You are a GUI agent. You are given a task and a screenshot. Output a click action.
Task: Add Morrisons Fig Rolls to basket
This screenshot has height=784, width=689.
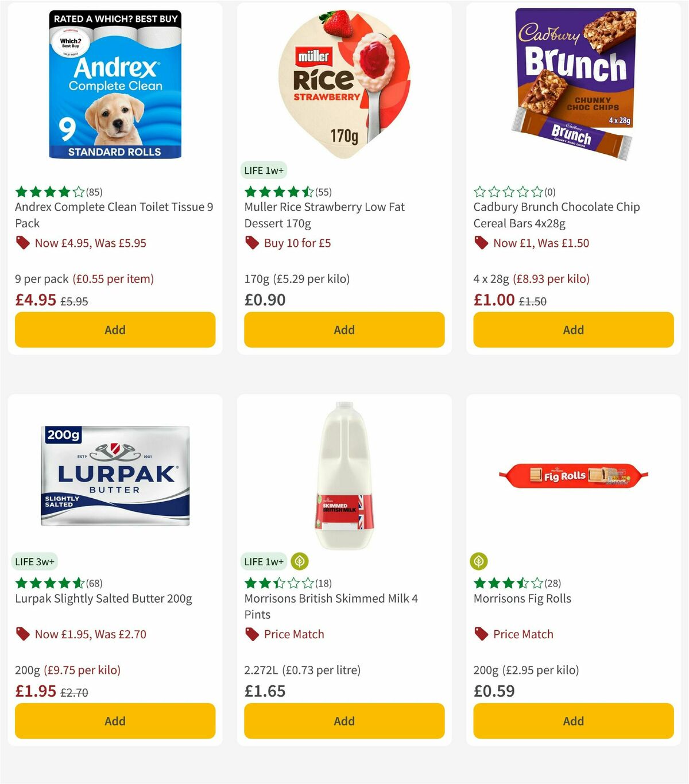click(572, 721)
